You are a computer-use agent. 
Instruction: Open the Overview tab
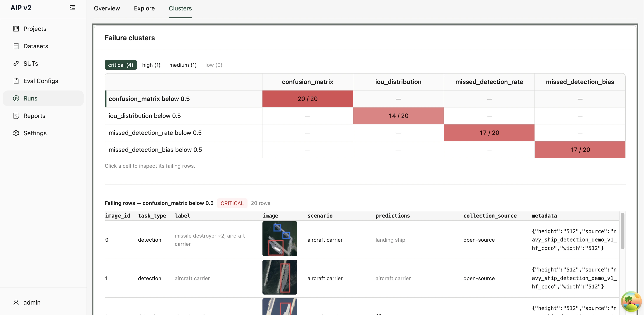coord(107,8)
